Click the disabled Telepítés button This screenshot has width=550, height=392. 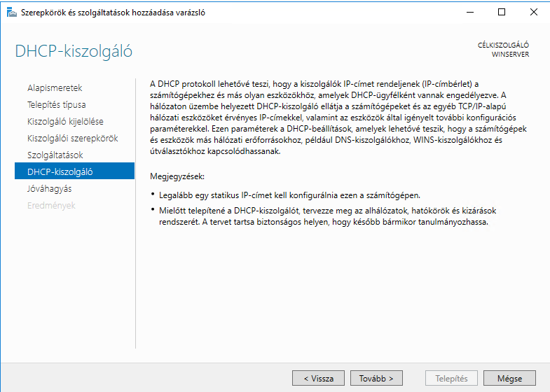(x=452, y=379)
